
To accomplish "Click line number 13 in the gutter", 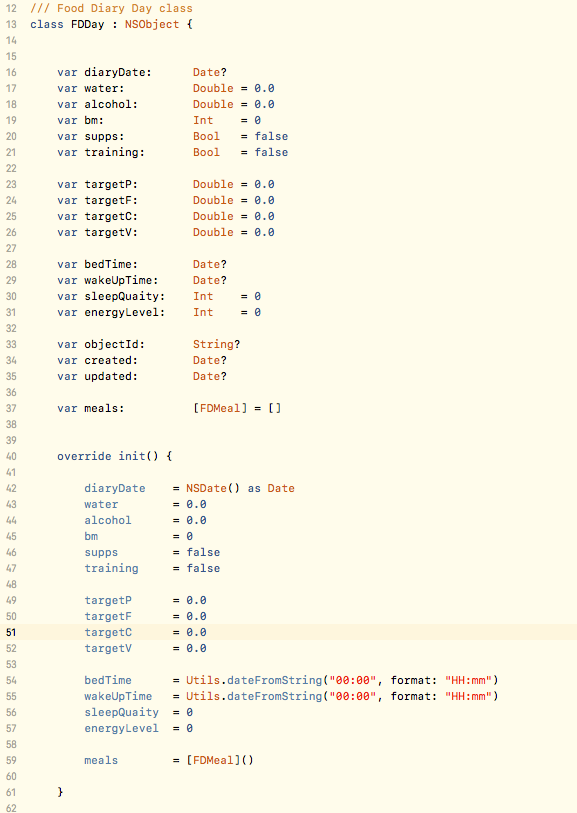I will [11, 24].
